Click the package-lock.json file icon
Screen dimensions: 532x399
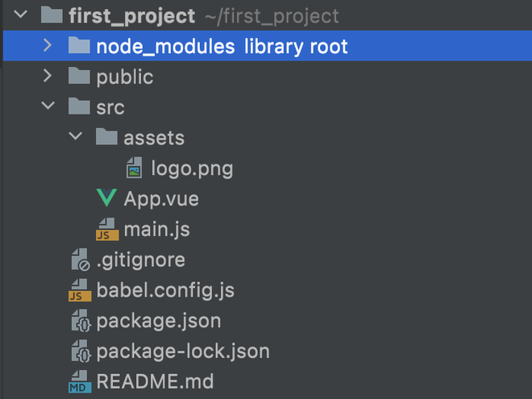point(79,352)
